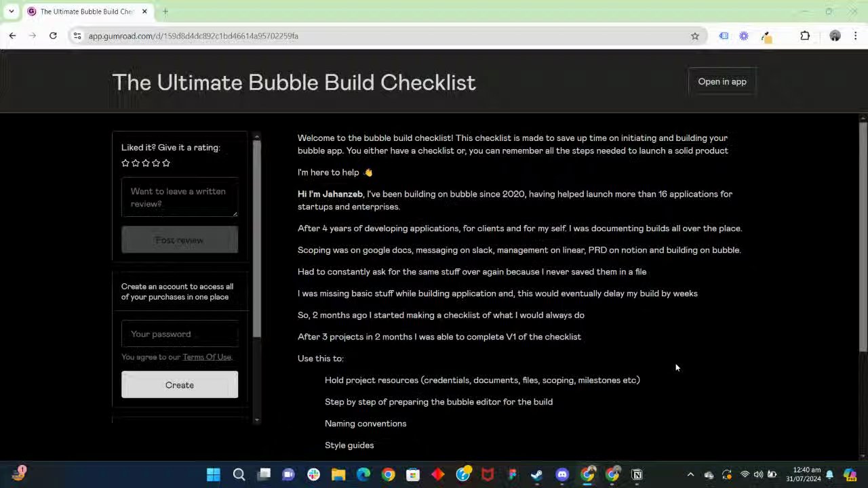Bookmark this page with the star icon

[x=694, y=36]
